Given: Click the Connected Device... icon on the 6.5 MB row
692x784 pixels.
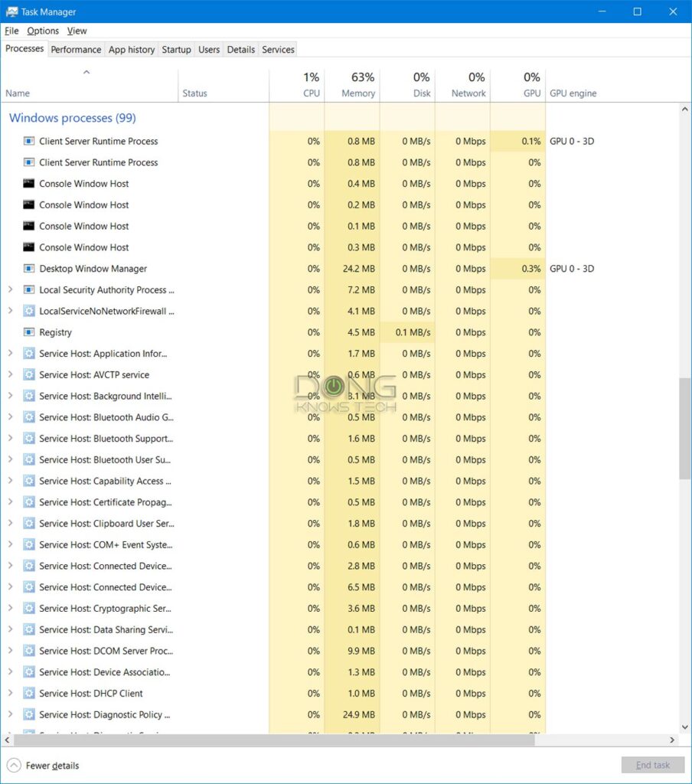Looking at the screenshot, I should pos(29,587).
